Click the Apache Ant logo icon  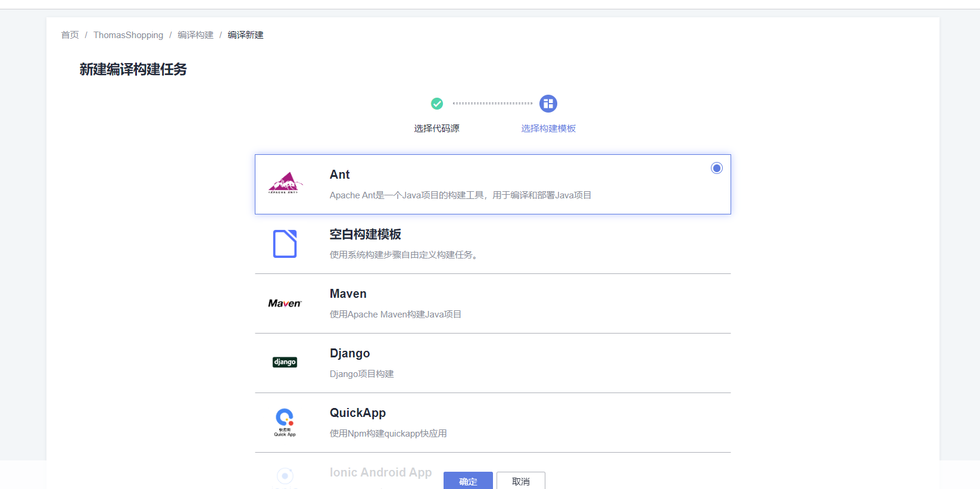(x=285, y=183)
